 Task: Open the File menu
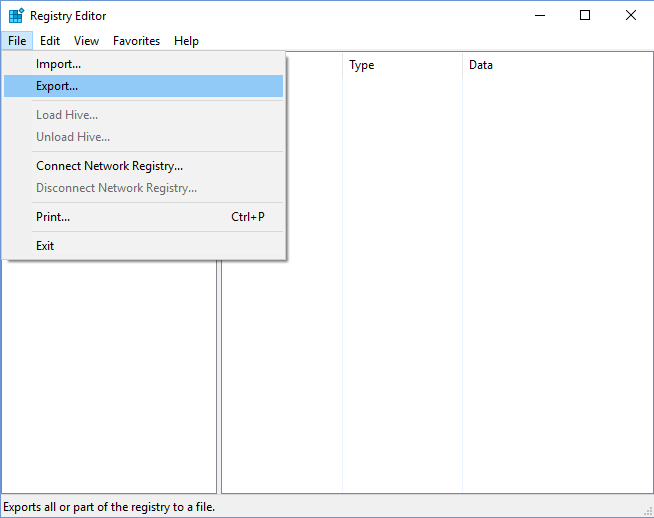coord(17,41)
